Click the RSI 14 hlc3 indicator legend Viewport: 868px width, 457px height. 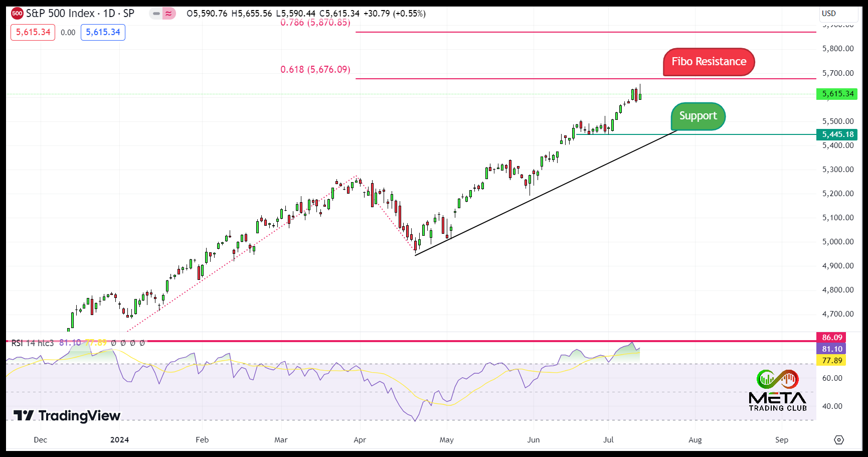pos(33,343)
